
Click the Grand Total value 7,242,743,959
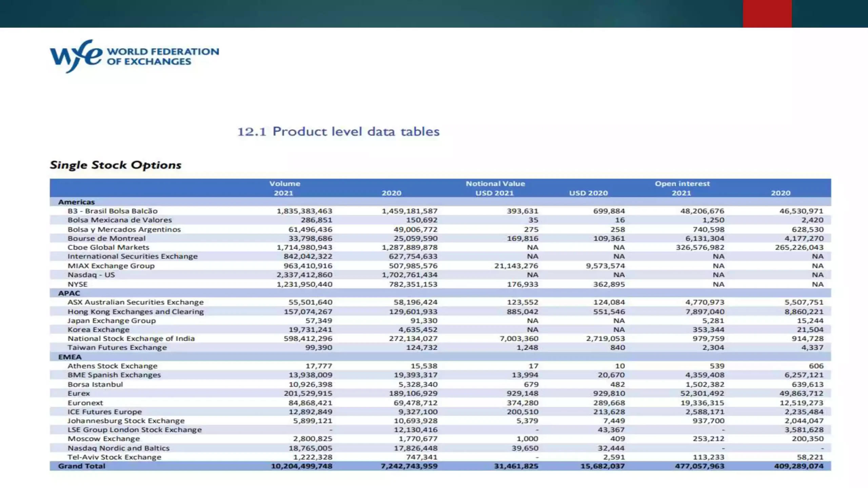(409, 466)
